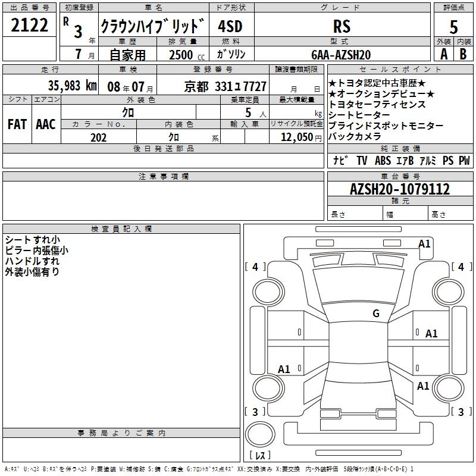
Task: Select inspector note ピラー内張傷小
Action: 37,250
